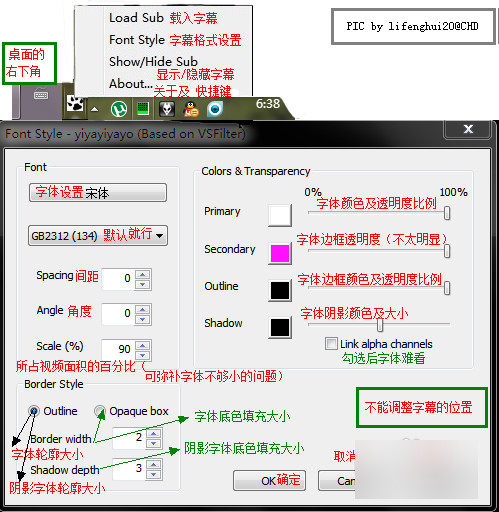
Task: Decrease Angle with down arrow
Action: pos(143,319)
